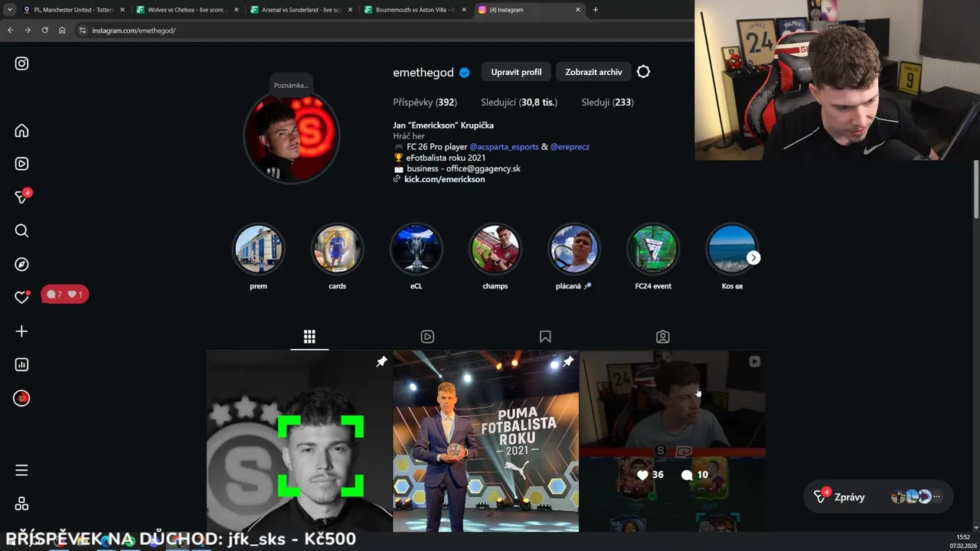
Task: Open the champs story highlight
Action: tap(495, 249)
